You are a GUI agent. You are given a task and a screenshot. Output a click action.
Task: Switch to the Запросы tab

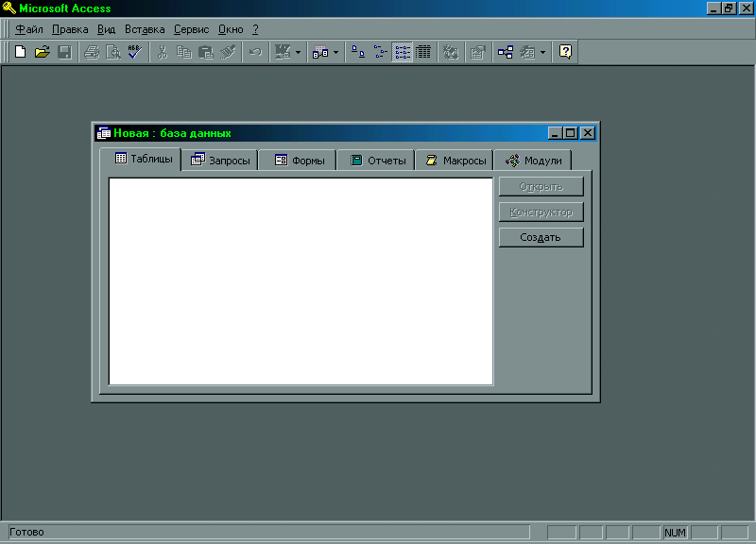click(220, 161)
